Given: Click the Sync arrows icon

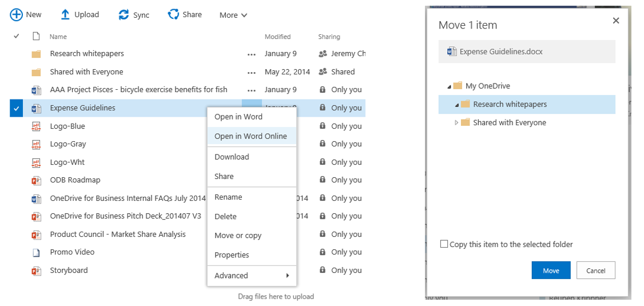Looking at the screenshot, I should [124, 15].
